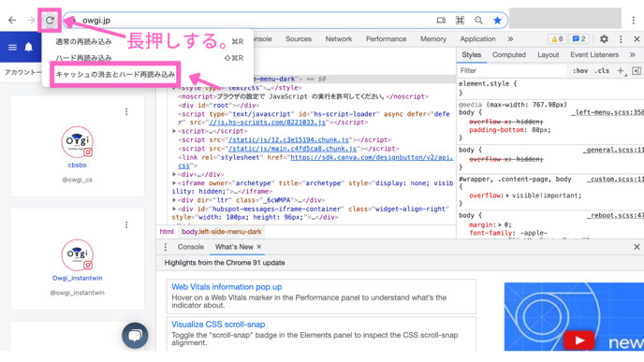The image size is (644, 362).
Task: Click the messages count badge showing 2
Action: [579, 39]
